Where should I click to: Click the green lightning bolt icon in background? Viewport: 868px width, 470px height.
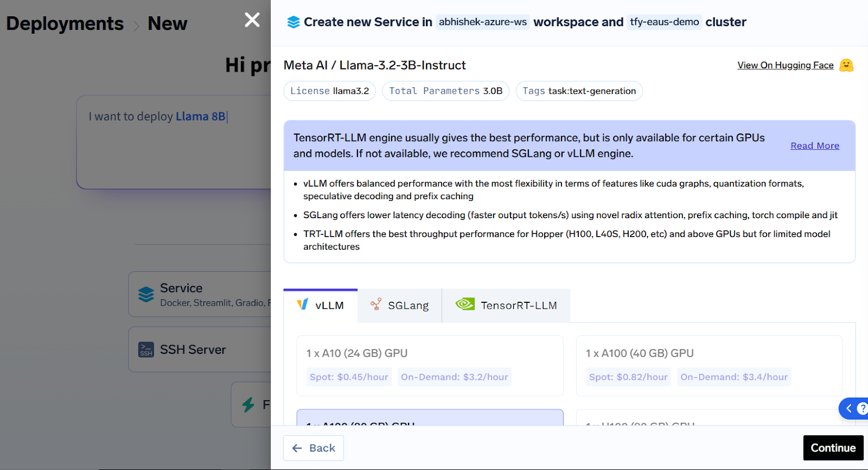pyautogui.click(x=248, y=404)
